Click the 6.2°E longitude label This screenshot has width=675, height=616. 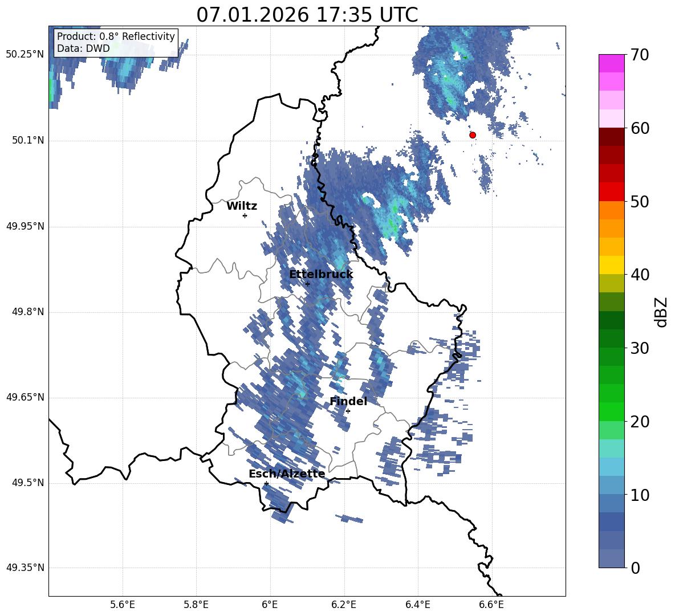coord(344,605)
